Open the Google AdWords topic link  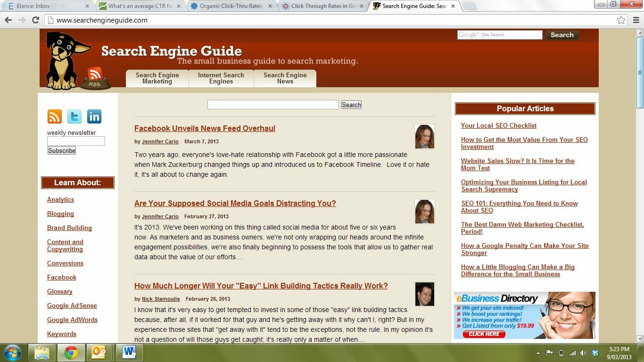[x=72, y=320]
